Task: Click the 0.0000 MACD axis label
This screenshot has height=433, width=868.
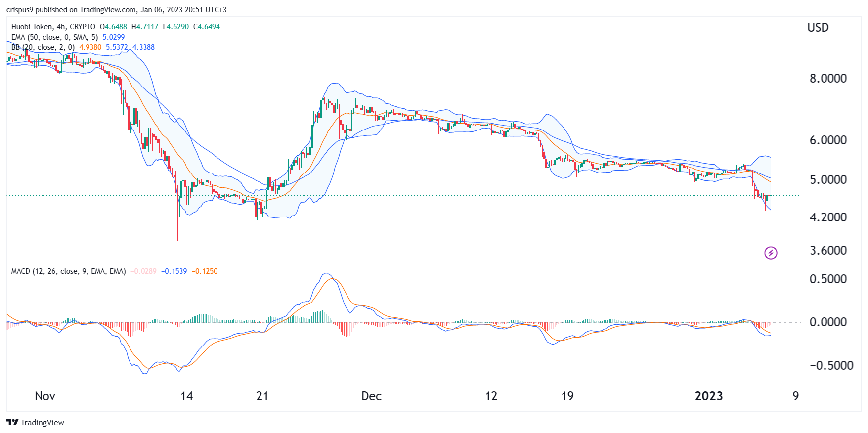Action: tap(828, 322)
